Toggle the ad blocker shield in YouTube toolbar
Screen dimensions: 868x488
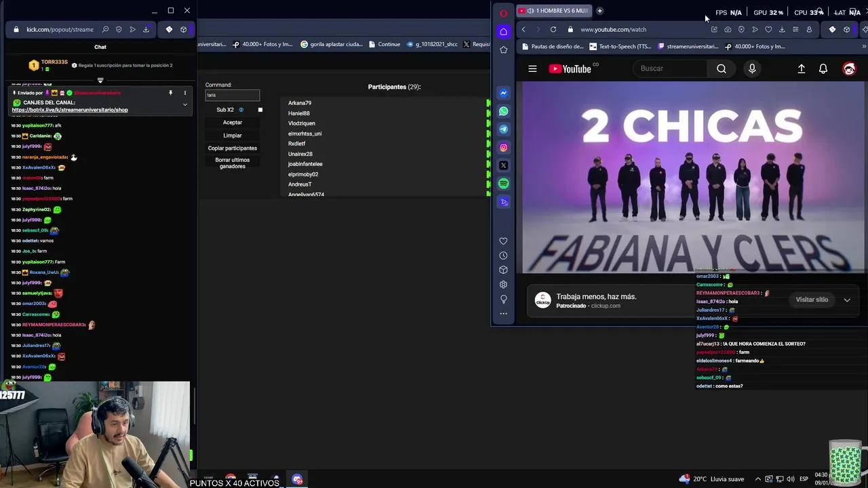741,29
